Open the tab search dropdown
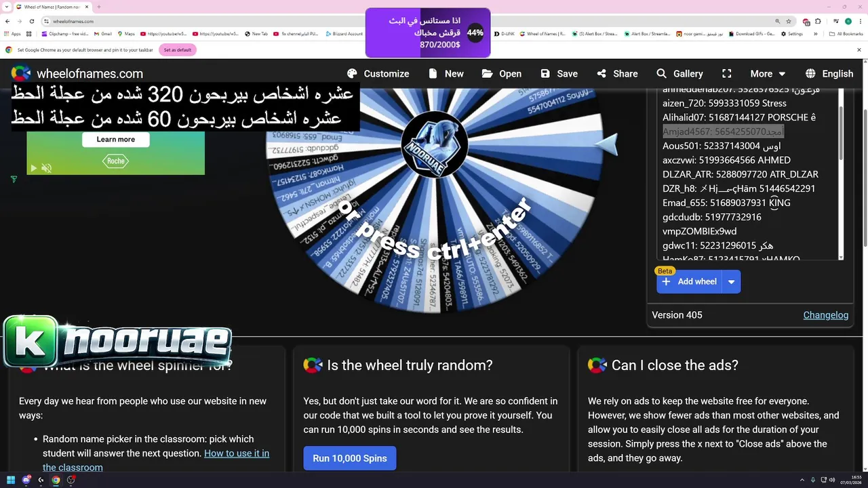The height and width of the screenshot is (488, 868). [5, 7]
